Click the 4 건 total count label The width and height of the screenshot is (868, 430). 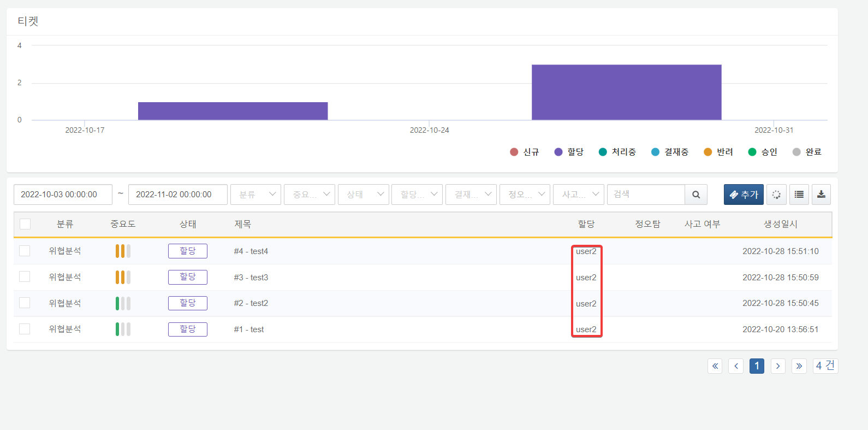point(825,366)
